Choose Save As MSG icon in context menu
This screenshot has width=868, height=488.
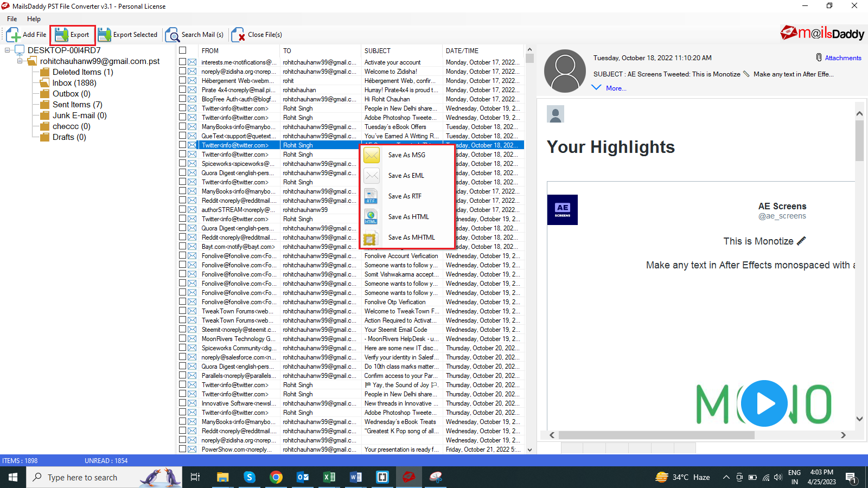(372, 155)
